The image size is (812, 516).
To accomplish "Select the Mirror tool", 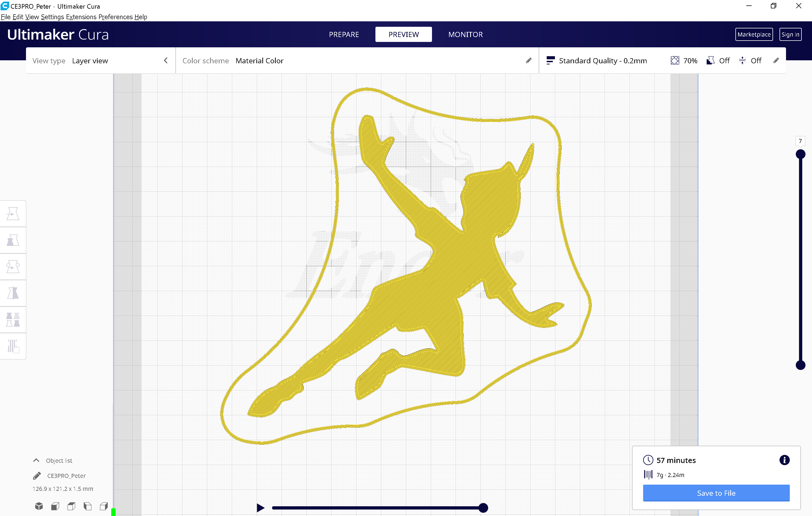I will [13, 293].
